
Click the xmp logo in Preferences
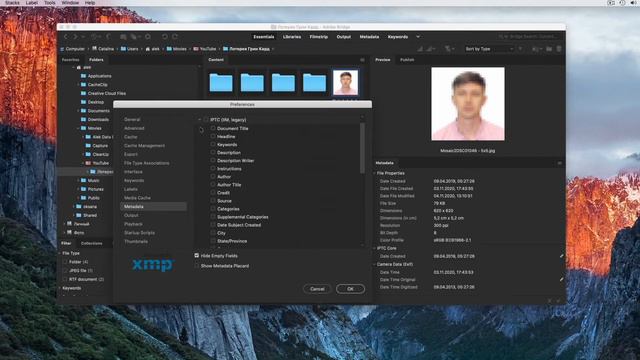(153, 265)
